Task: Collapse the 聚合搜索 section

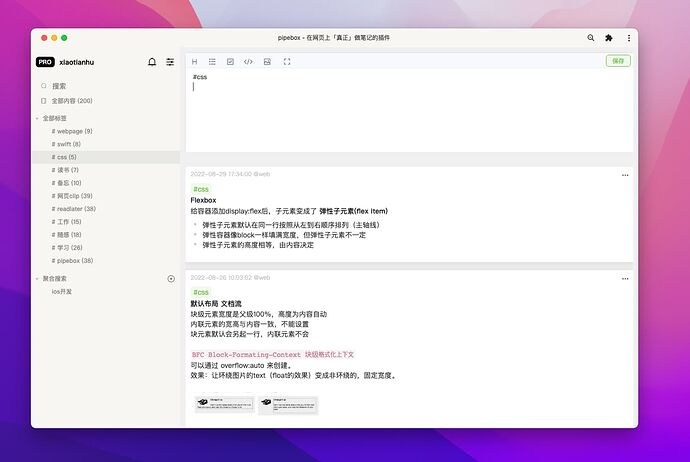Action: point(37,278)
